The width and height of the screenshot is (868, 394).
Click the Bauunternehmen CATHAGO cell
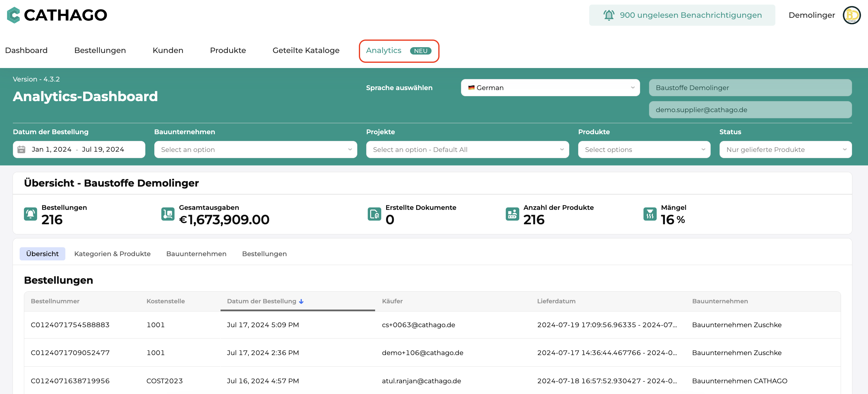[x=739, y=381]
